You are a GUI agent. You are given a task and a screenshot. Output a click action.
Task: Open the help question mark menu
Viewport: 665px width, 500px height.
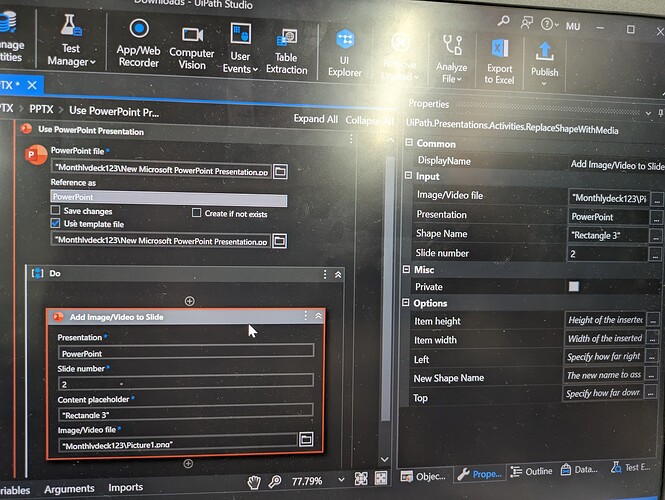point(549,24)
